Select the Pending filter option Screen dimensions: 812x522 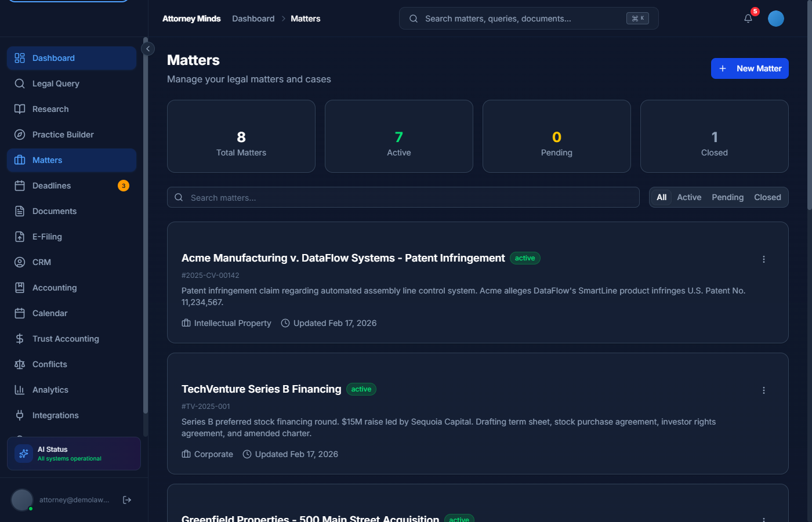[727, 197]
